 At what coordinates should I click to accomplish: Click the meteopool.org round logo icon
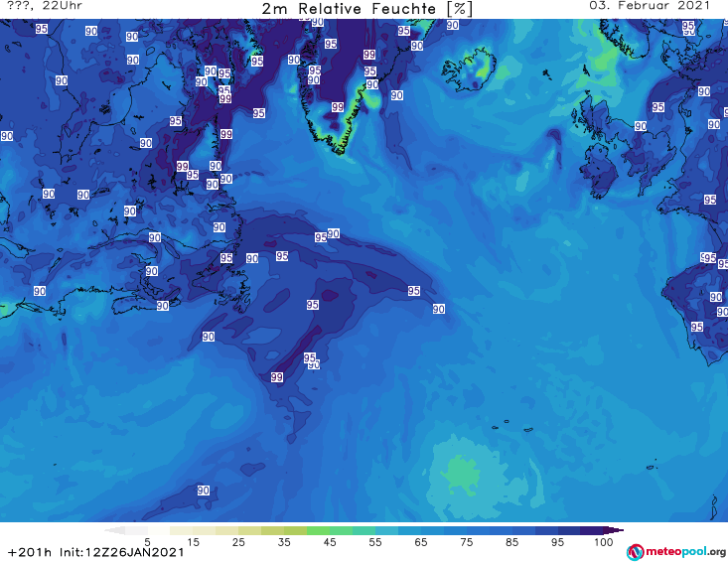point(635,552)
